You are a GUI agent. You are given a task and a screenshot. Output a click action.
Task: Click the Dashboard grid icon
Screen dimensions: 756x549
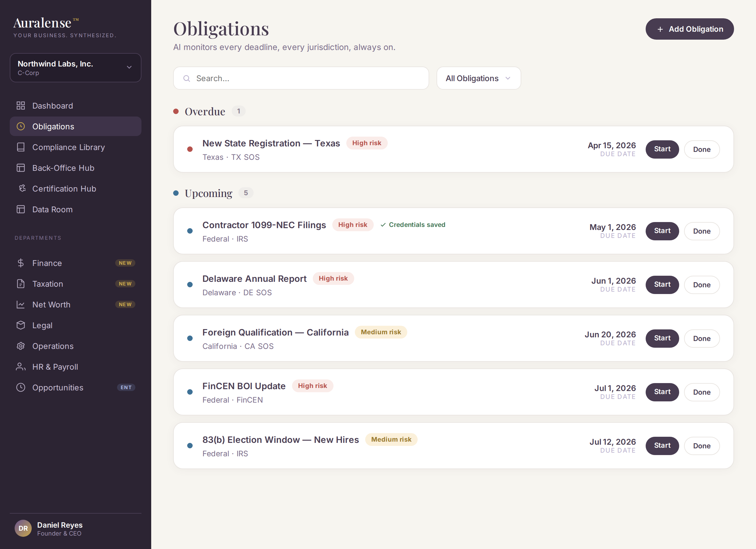pos(21,106)
